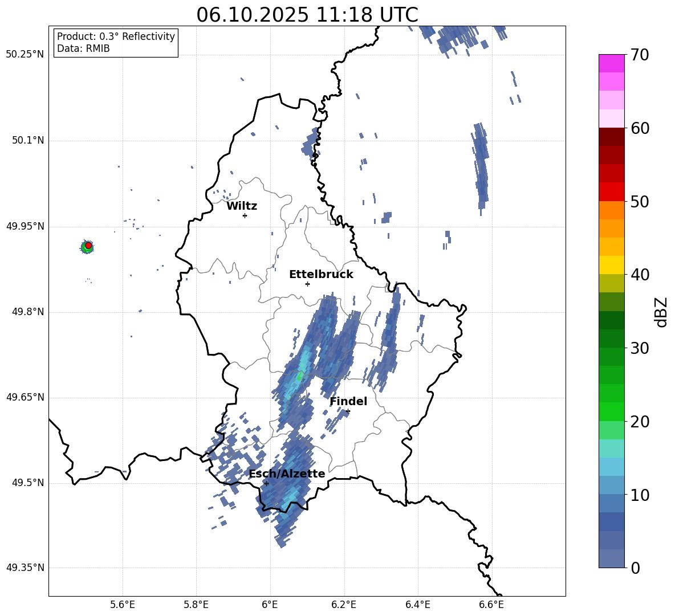Select the Findel city label

tap(348, 401)
